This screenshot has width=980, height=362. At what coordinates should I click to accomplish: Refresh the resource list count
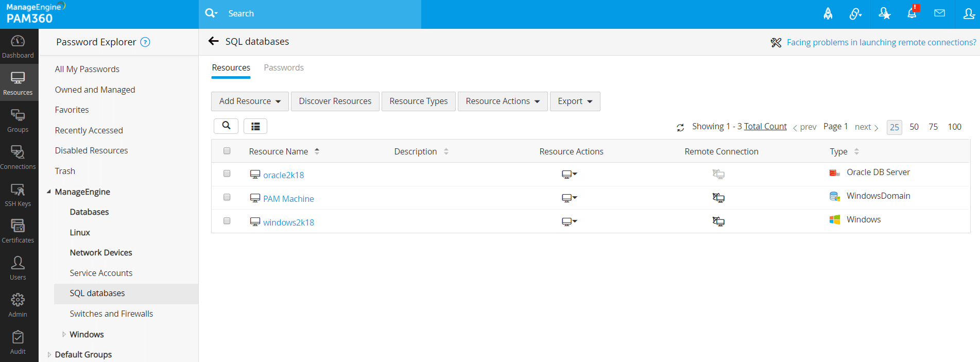click(680, 127)
